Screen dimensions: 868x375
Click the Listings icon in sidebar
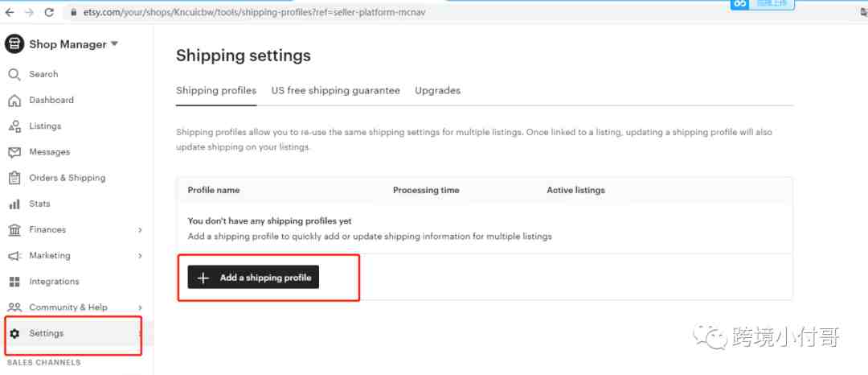pyautogui.click(x=14, y=126)
